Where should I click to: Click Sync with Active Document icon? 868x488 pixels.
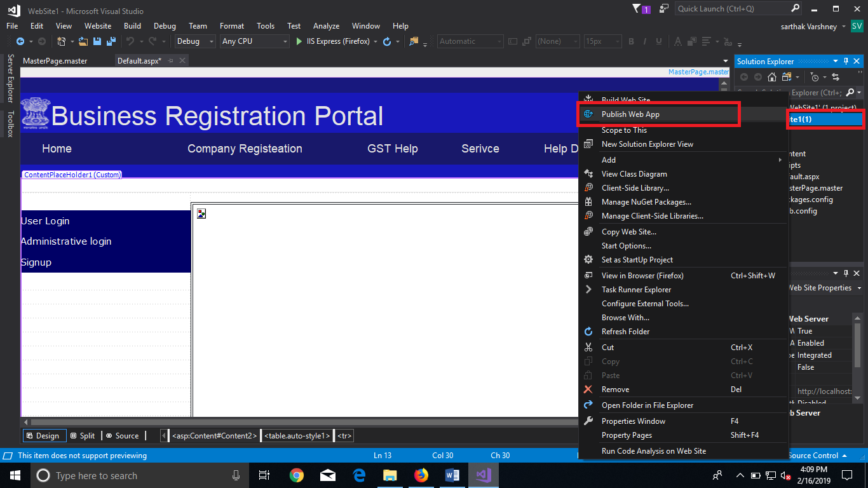pyautogui.click(x=836, y=77)
